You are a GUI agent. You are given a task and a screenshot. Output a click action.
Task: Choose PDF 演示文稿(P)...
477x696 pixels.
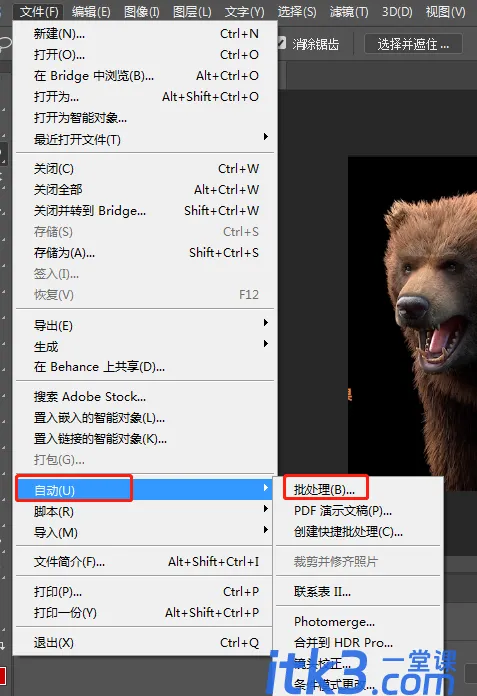[x=359, y=510]
